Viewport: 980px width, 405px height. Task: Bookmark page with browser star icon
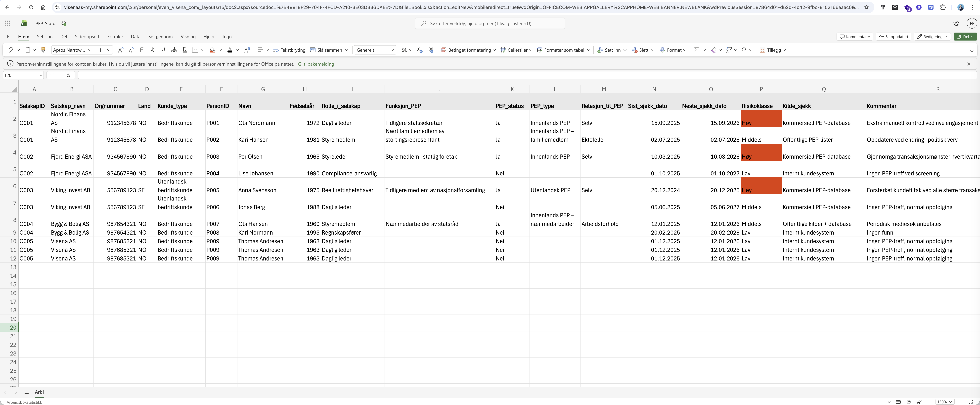[x=866, y=7]
